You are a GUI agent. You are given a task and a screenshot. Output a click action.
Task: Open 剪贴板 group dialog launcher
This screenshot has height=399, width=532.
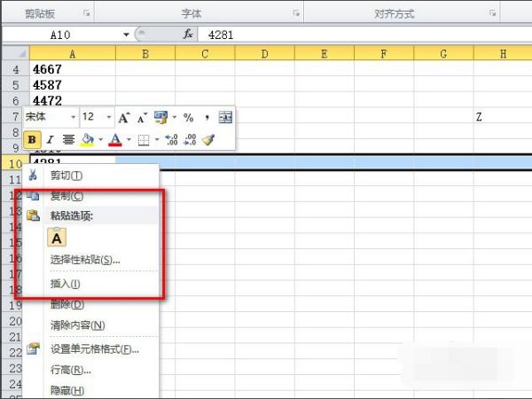pyautogui.click(x=87, y=13)
